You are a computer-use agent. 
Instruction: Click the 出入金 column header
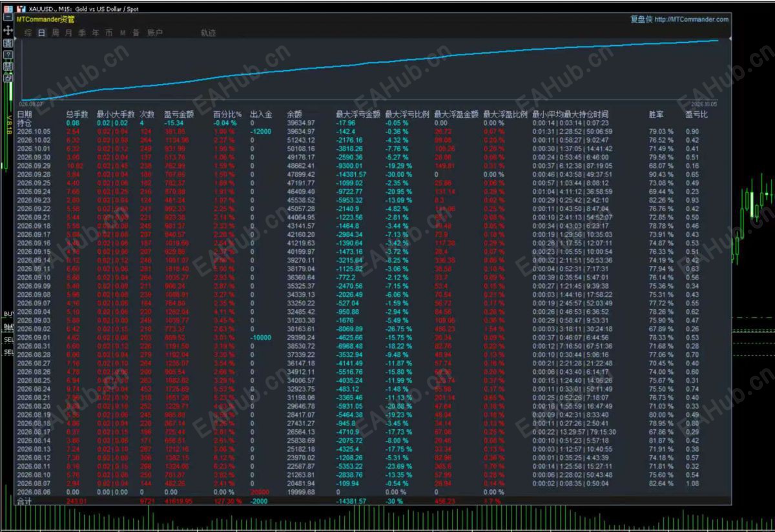click(x=262, y=114)
